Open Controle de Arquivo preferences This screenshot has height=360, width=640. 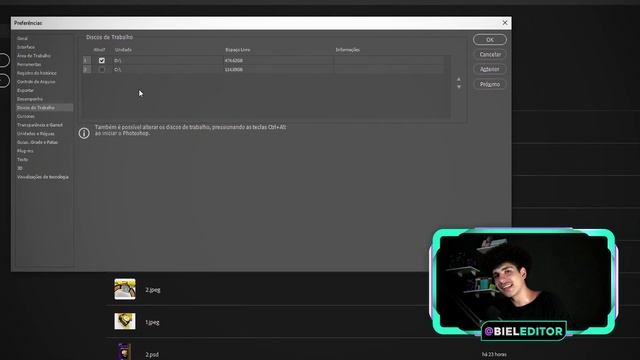click(36, 82)
